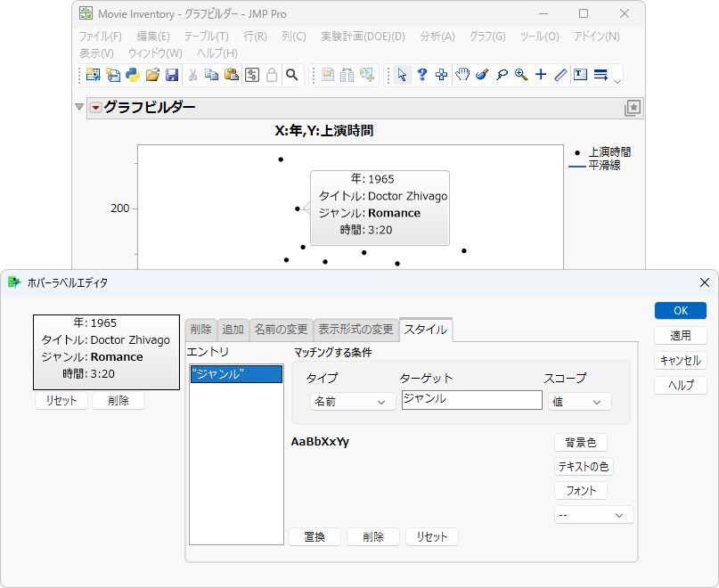Select the selection cross tool
Image resolution: width=719 pixels, height=588 pixels.
442,74
